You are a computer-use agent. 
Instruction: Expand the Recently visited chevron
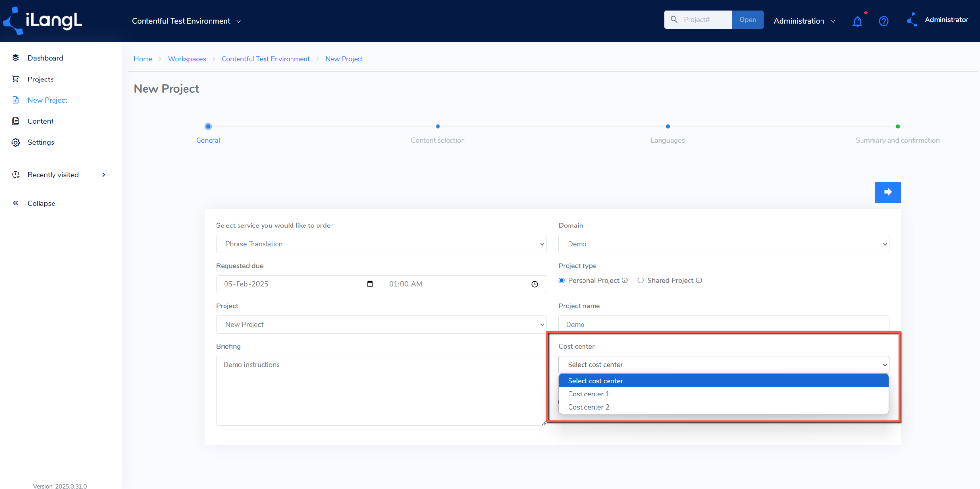point(104,175)
